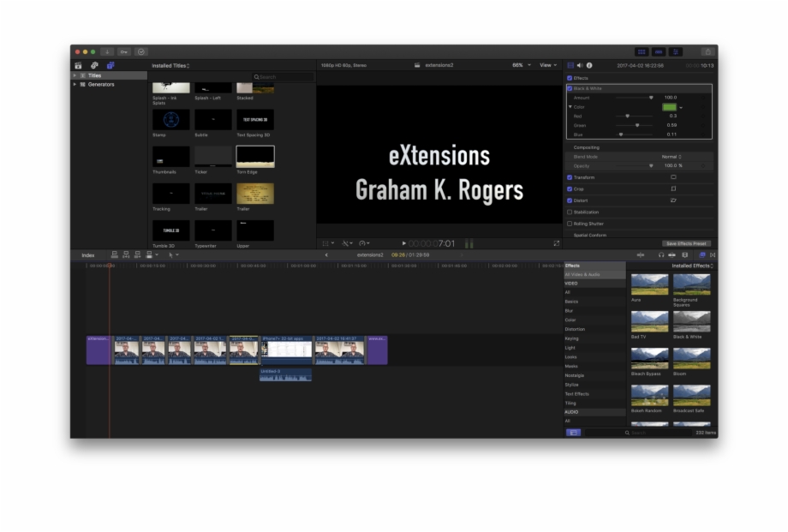Viewport: 788px width, 532px height.
Task: Expand the Generators item in the sidebar
Action: 75,84
